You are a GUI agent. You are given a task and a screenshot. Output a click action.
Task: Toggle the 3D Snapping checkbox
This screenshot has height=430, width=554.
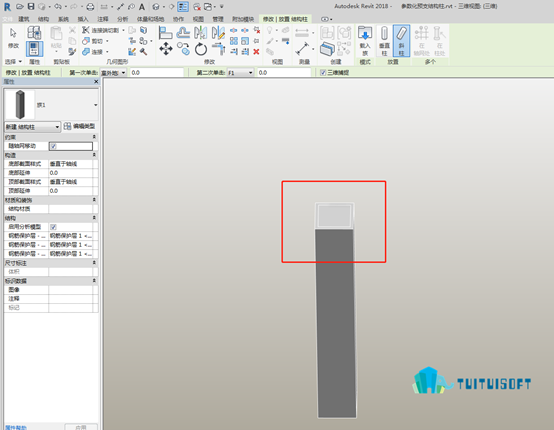point(323,72)
